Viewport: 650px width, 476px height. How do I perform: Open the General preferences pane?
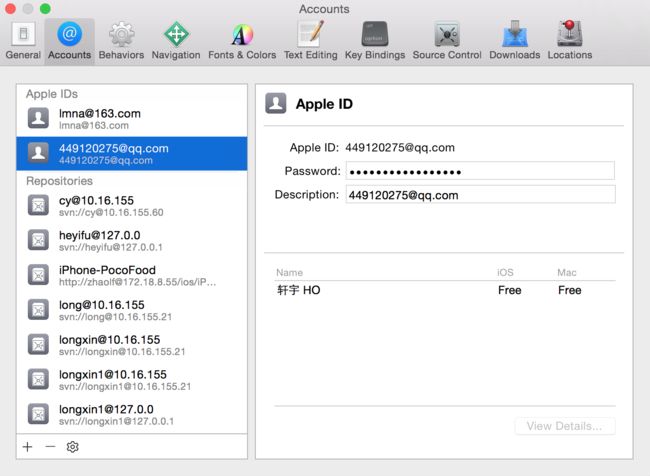click(23, 41)
